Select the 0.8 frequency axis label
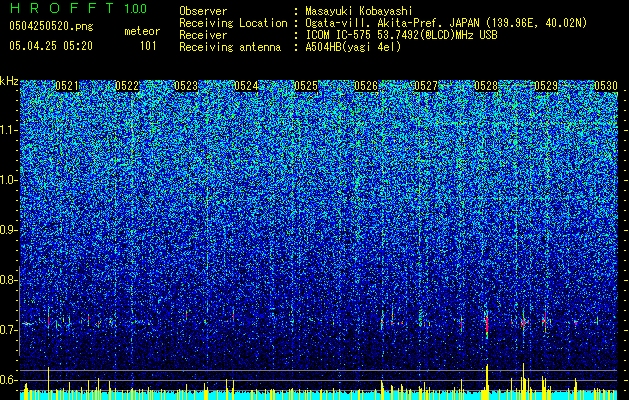 [8, 280]
